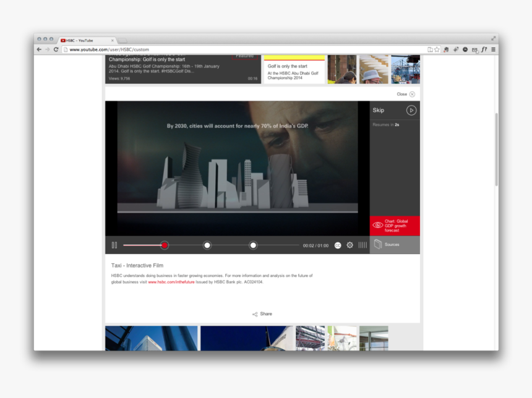Open a new tab with the new-tab button
The height and width of the screenshot is (398, 532).
point(122,41)
